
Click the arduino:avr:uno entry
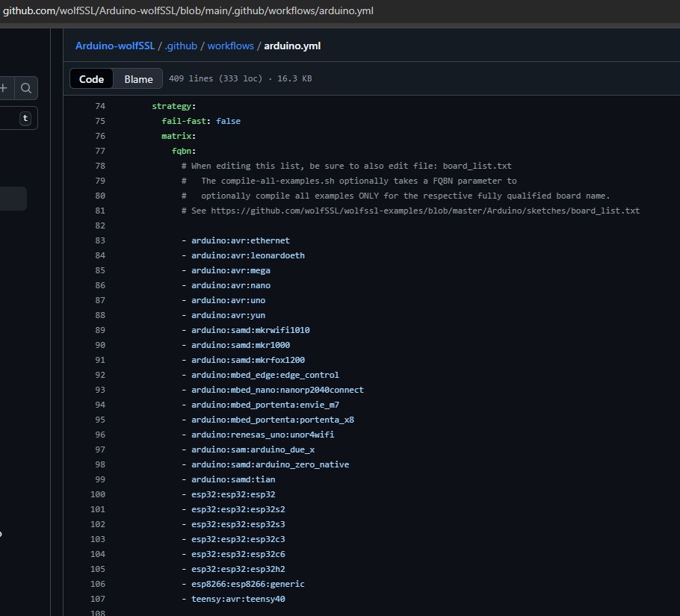click(229, 300)
